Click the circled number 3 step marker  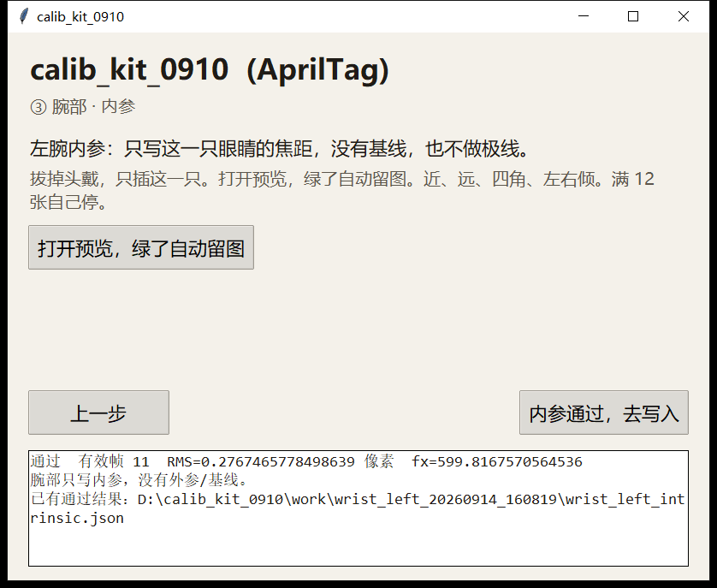coord(39,107)
